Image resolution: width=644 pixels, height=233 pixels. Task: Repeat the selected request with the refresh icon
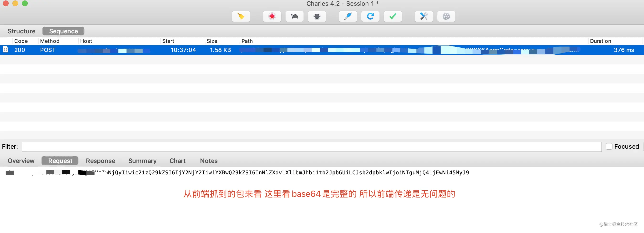coord(370,16)
